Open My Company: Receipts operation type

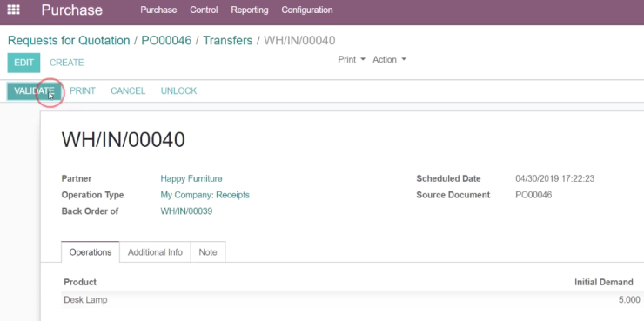click(x=205, y=195)
